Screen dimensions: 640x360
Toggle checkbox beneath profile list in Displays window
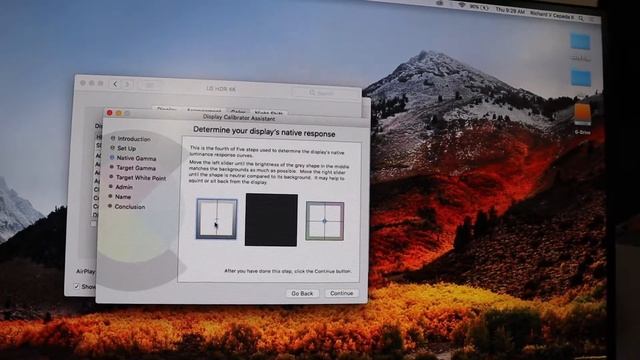(93, 224)
